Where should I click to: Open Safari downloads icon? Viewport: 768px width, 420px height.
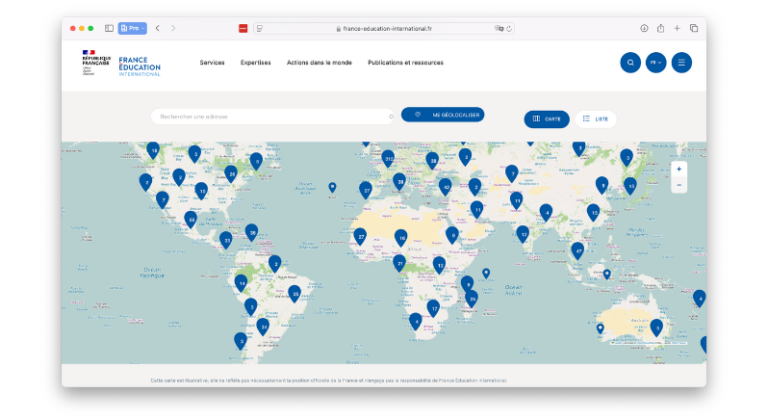coord(644,28)
